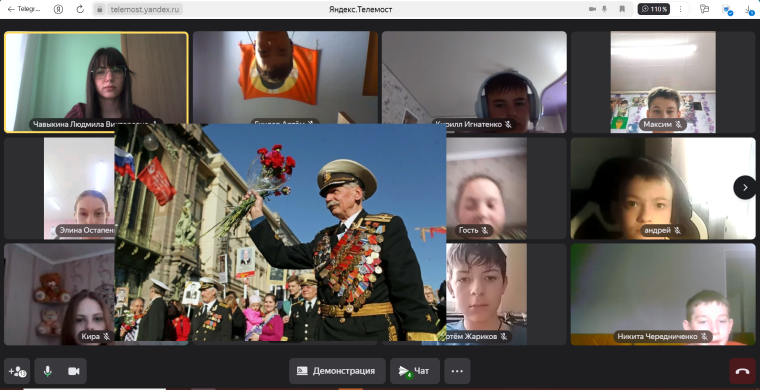Click Кирилл Игнатенко muted mic icon
Image resolution: width=760 pixels, height=390 pixels.
click(x=508, y=125)
